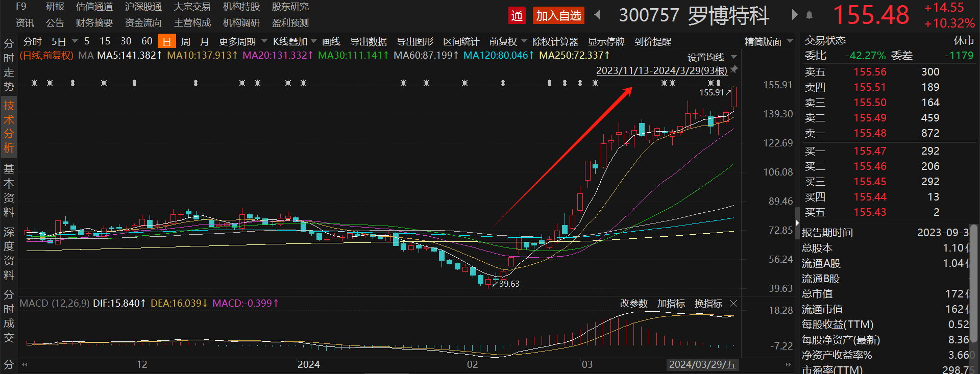Select the 5-minute K-line period
This screenshot has height=374, width=980.
tap(87, 41)
